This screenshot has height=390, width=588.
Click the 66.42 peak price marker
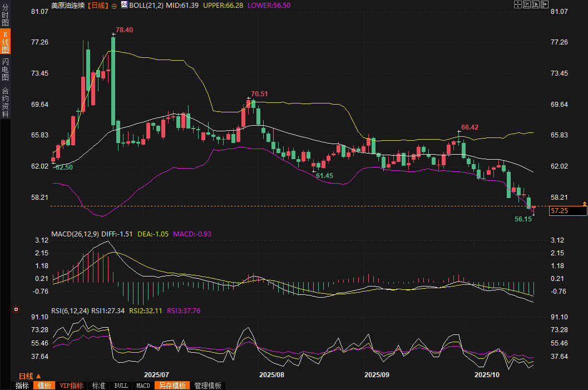[470, 127]
